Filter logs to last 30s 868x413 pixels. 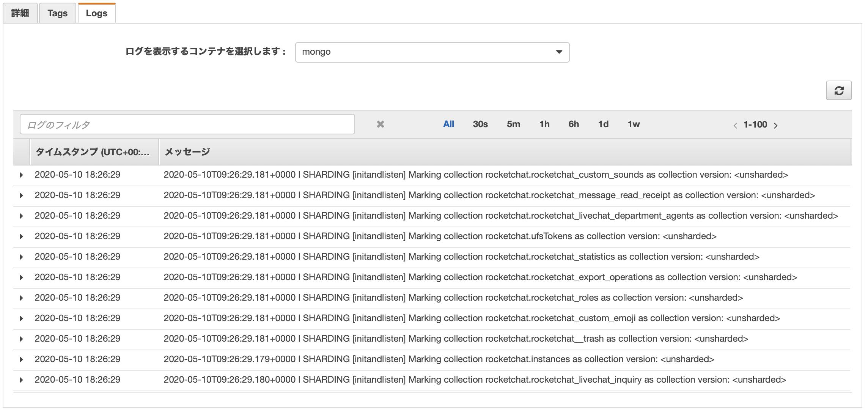[x=480, y=124]
